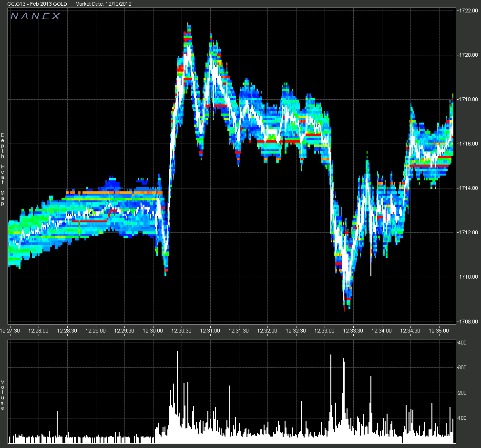Click the 12:28:30 time axis label
The width and height of the screenshot is (481, 448).
click(x=67, y=331)
